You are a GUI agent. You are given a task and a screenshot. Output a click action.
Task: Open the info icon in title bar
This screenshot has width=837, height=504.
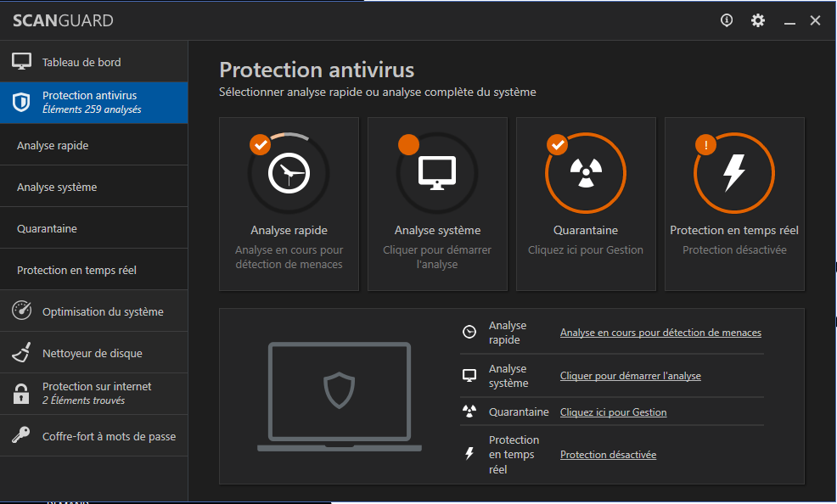point(727,20)
